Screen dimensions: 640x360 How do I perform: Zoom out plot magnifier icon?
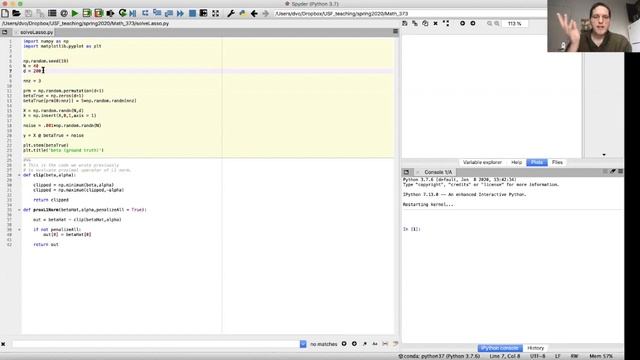click(489, 24)
